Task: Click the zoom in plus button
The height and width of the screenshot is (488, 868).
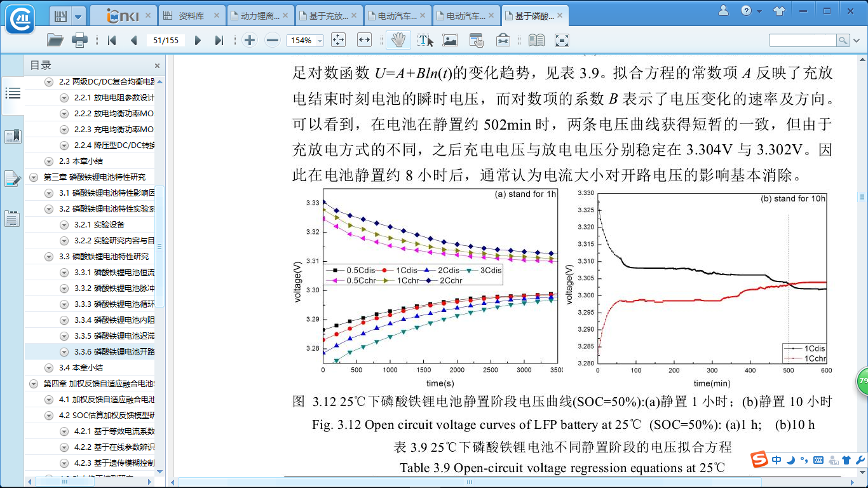Action: (x=250, y=41)
